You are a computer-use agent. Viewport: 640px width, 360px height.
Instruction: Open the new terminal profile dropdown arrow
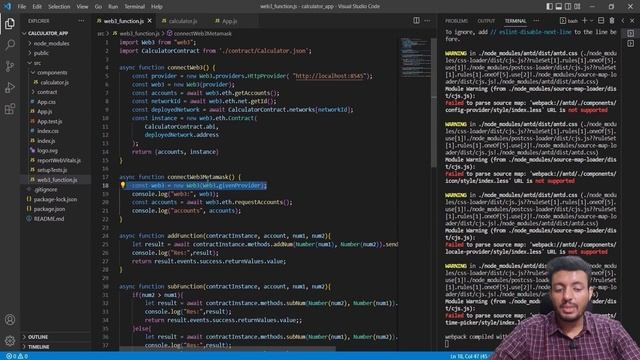pos(591,21)
